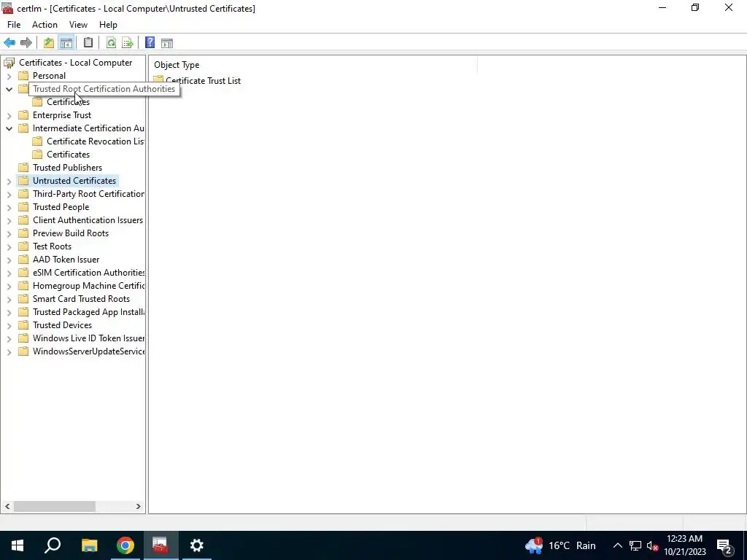Select Certificate Trust List in right pane
The width and height of the screenshot is (747, 560).
[x=203, y=80]
